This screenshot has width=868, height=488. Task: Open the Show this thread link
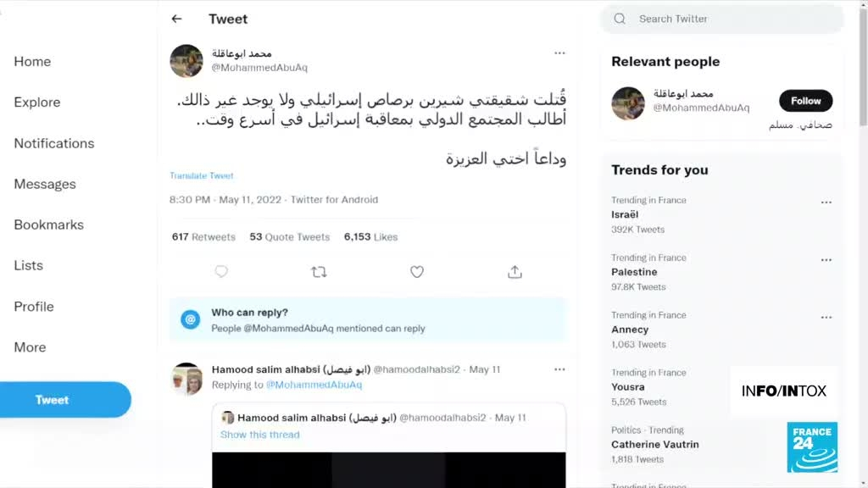point(259,435)
